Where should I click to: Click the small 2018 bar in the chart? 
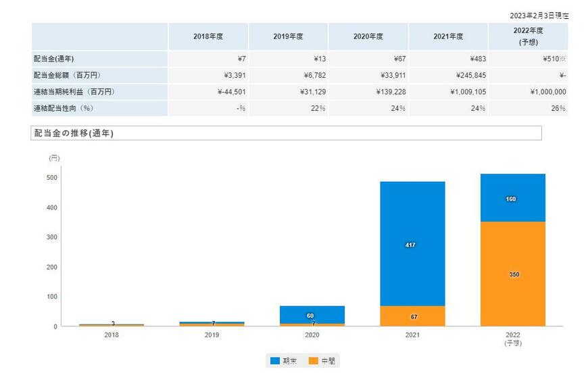coord(112,325)
